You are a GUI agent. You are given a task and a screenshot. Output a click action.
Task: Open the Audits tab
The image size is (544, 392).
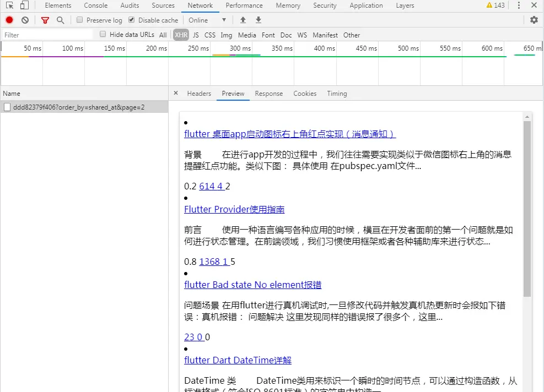(130, 6)
